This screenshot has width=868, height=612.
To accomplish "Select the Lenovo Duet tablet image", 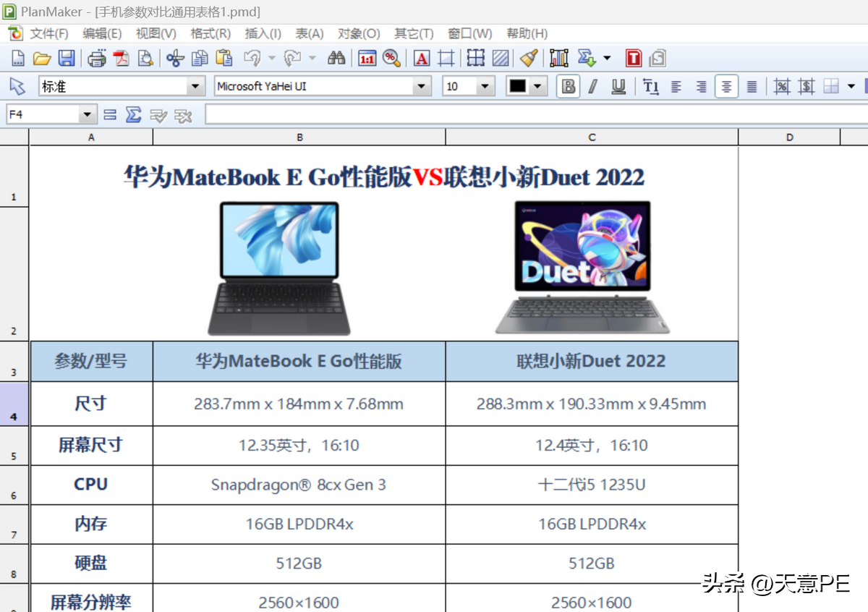I will tap(583, 268).
